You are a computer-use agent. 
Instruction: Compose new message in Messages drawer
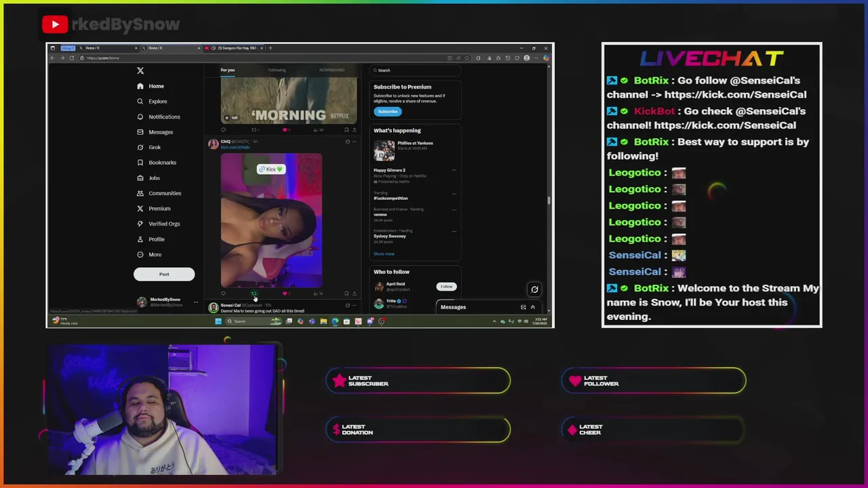(523, 307)
